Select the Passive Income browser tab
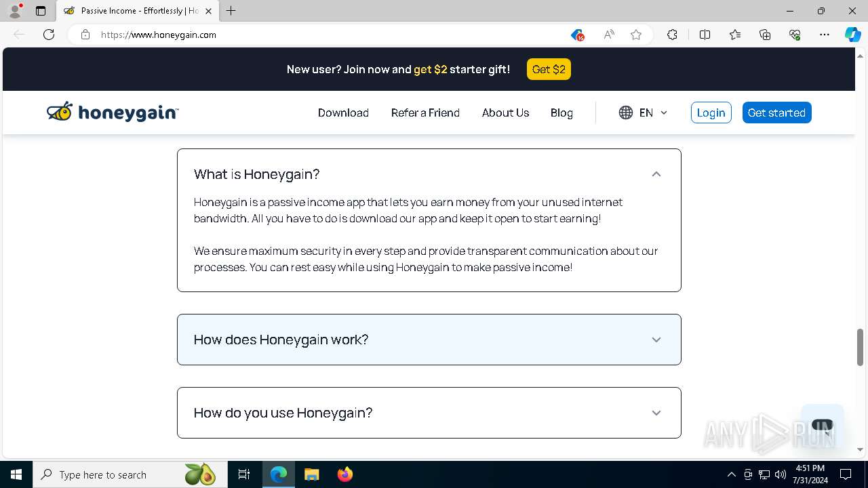 [138, 11]
